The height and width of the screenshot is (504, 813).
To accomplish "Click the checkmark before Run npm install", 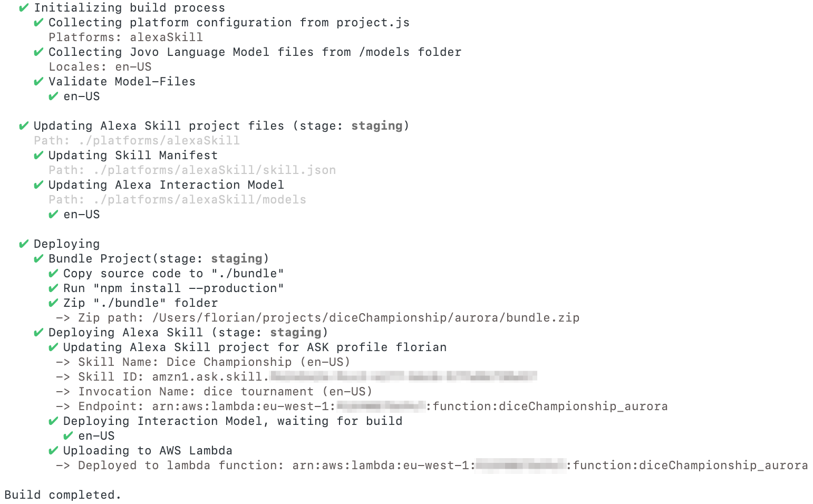I will point(53,288).
